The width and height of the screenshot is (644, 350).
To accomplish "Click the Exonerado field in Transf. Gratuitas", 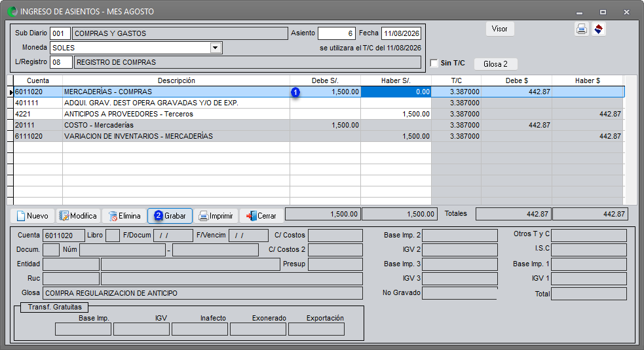I will (x=258, y=329).
